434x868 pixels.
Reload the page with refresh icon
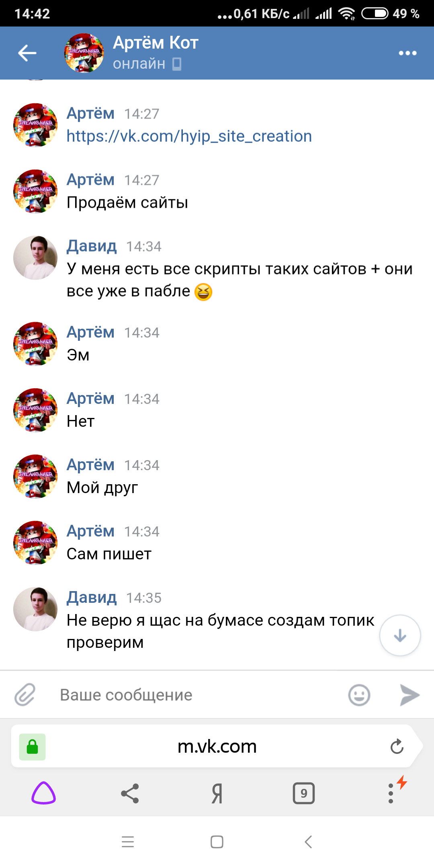(x=397, y=747)
